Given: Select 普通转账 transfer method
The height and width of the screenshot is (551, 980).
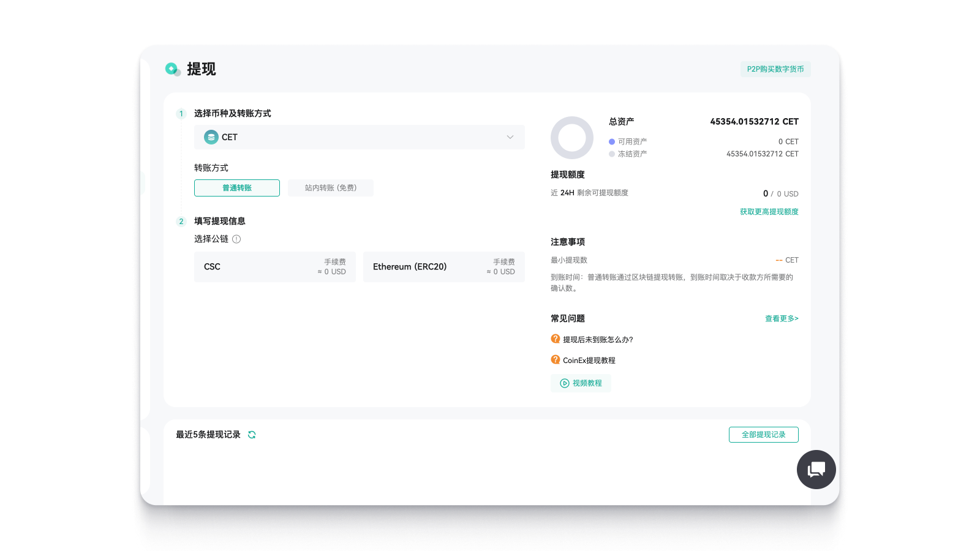Looking at the screenshot, I should [237, 188].
